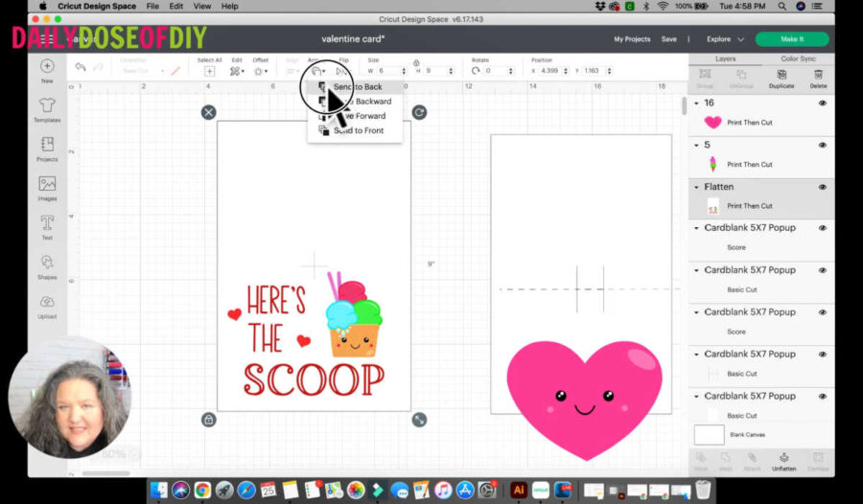Hide the second Cardblank 5X7 Popup Basic Cut layer
The height and width of the screenshot is (504, 863).
point(823,355)
